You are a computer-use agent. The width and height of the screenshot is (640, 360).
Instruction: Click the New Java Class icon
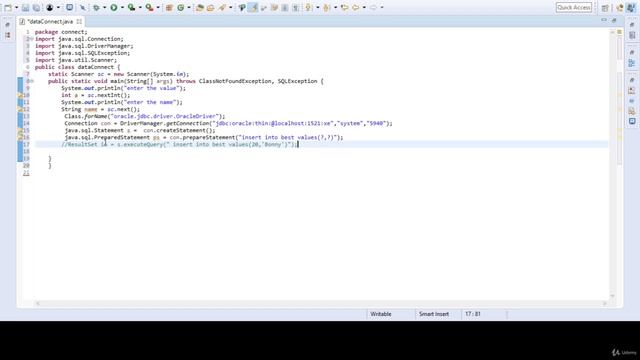(x=180, y=7)
